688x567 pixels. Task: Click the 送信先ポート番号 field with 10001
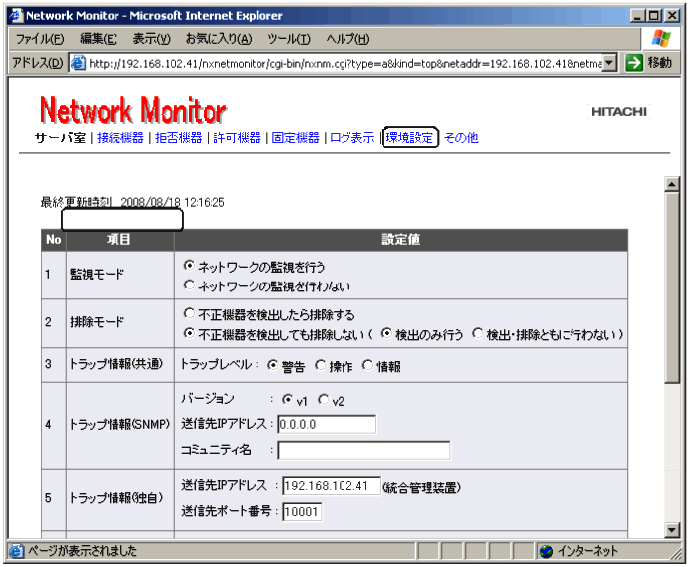click(x=302, y=512)
